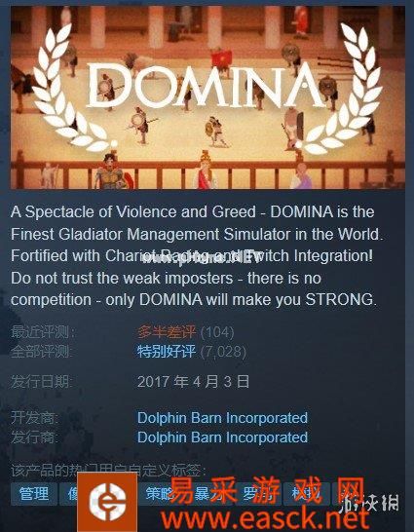Click the 易采游戏网 watermark text
The width and height of the screenshot is (414, 532).
(267, 490)
